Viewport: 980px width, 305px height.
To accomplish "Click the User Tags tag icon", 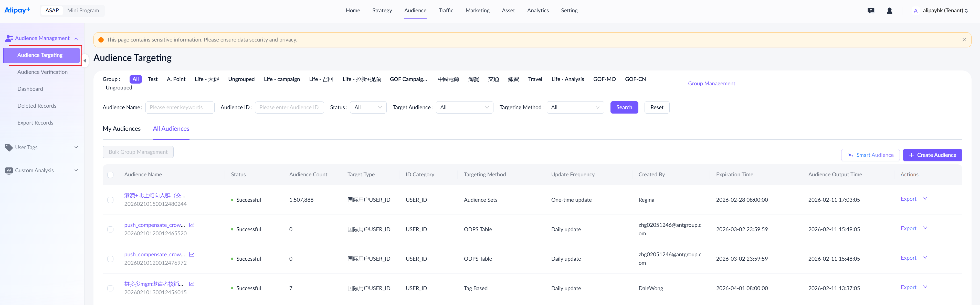I will coord(9,147).
